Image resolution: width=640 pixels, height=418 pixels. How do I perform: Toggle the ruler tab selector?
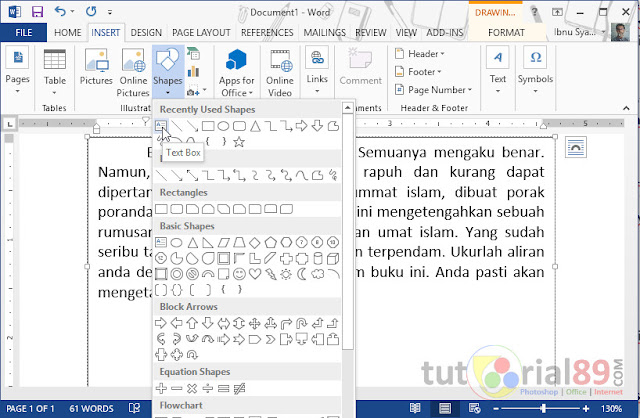(x=10, y=124)
